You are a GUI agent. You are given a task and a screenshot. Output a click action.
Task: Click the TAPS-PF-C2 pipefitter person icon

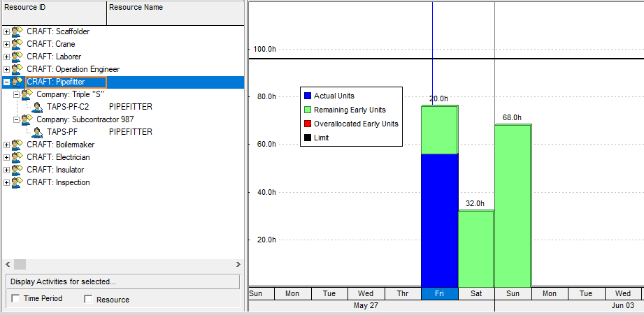37,107
